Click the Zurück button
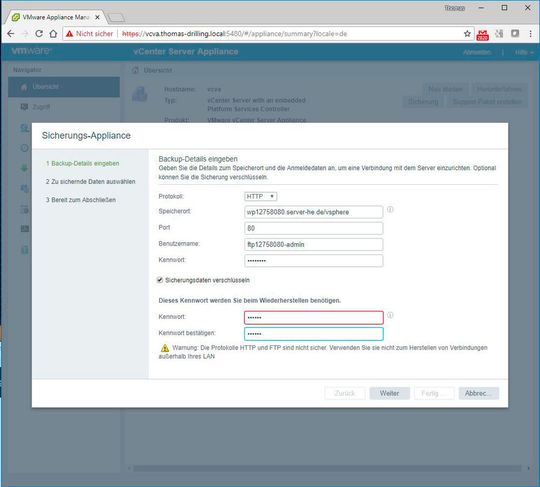The height and width of the screenshot is (487, 540). tap(345, 393)
